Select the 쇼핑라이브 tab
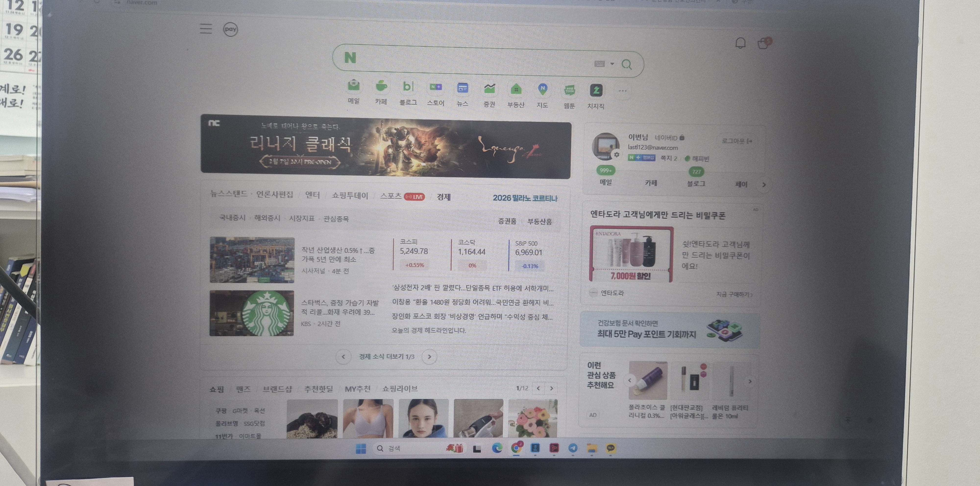The image size is (980, 486). pos(400,388)
